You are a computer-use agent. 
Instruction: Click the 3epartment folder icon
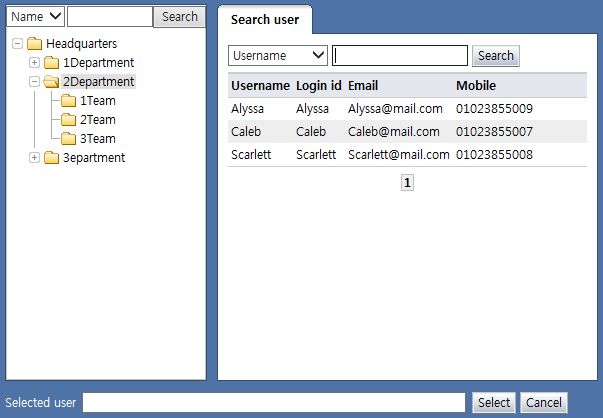tap(51, 158)
